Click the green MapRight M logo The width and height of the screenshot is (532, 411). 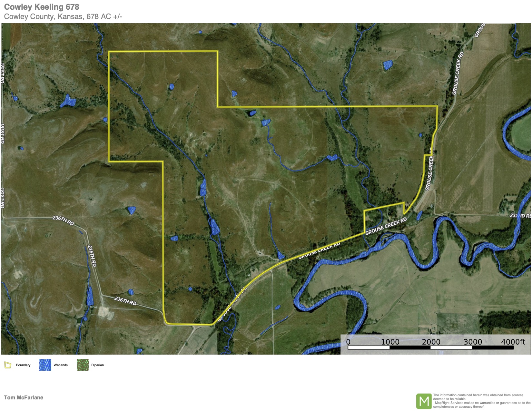coord(424,401)
